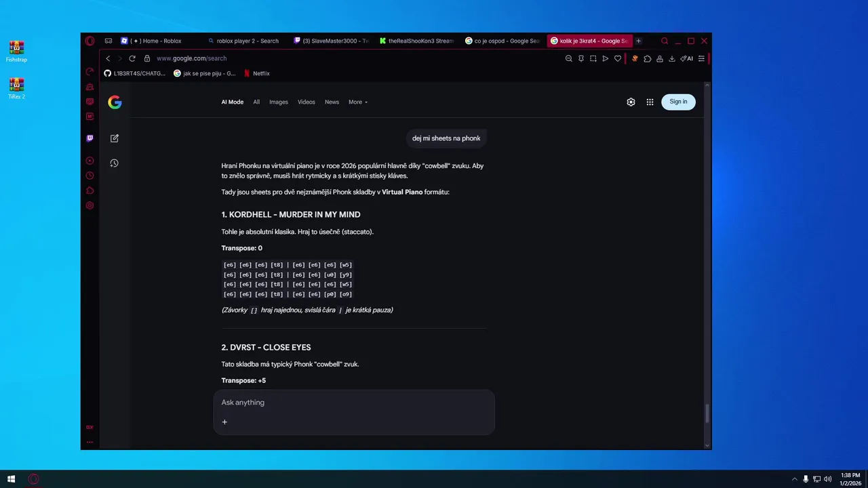Screen dimensions: 868x488
Task: Click the page vertical scrollbar thumb
Action: pos(707,413)
